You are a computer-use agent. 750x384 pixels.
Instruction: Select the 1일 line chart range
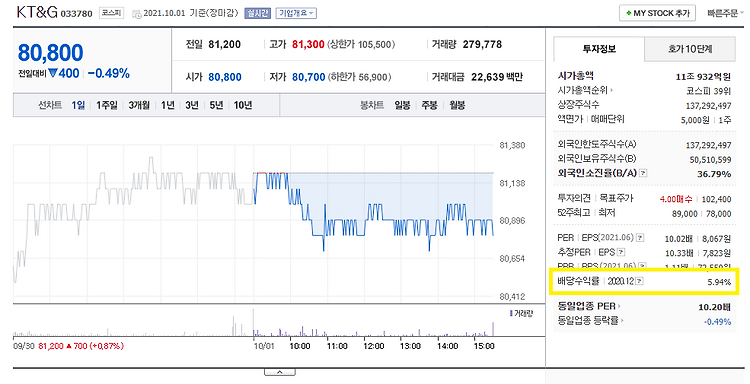click(78, 105)
